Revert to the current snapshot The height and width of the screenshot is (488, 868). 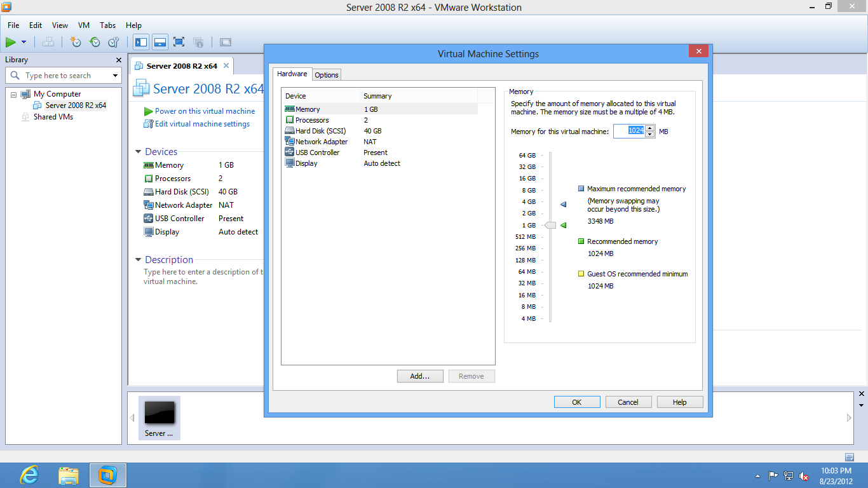[x=94, y=42]
